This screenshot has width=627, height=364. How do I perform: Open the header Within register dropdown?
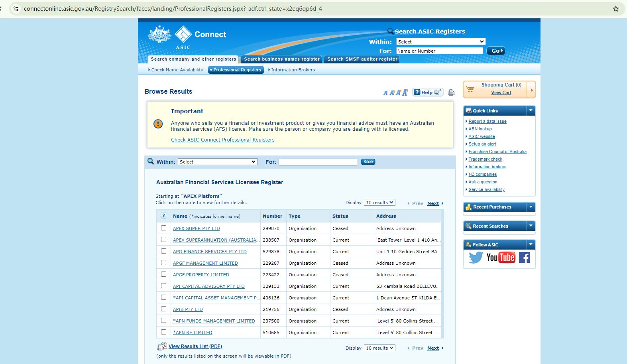pyautogui.click(x=441, y=41)
